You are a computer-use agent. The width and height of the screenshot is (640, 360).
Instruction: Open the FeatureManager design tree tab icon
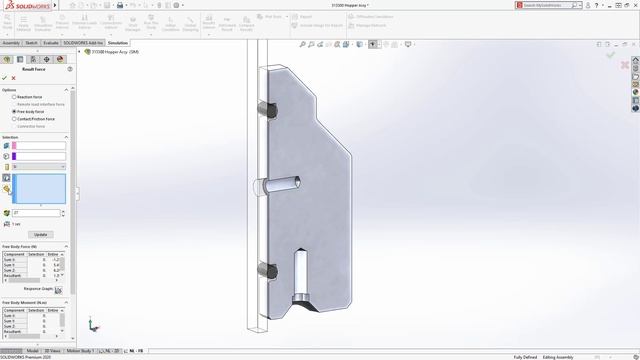pos(7,60)
